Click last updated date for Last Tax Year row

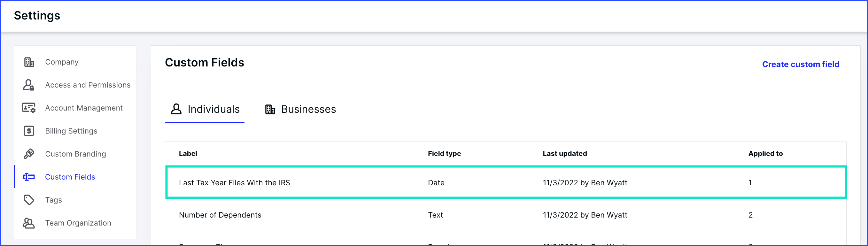[x=585, y=183]
